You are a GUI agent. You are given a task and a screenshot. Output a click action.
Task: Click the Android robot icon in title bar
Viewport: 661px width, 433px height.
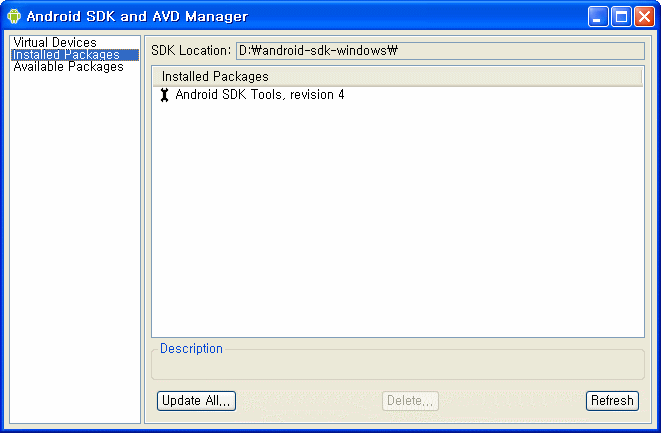14,16
